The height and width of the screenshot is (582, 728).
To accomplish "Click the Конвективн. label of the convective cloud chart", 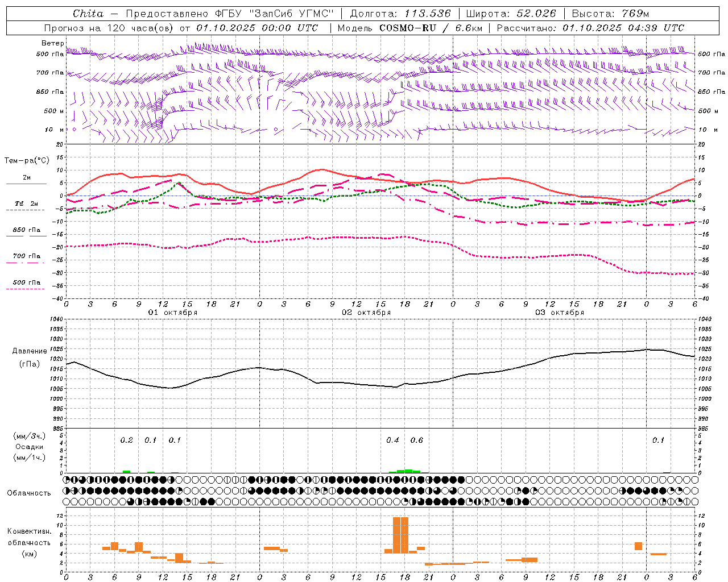I will click(29, 531).
